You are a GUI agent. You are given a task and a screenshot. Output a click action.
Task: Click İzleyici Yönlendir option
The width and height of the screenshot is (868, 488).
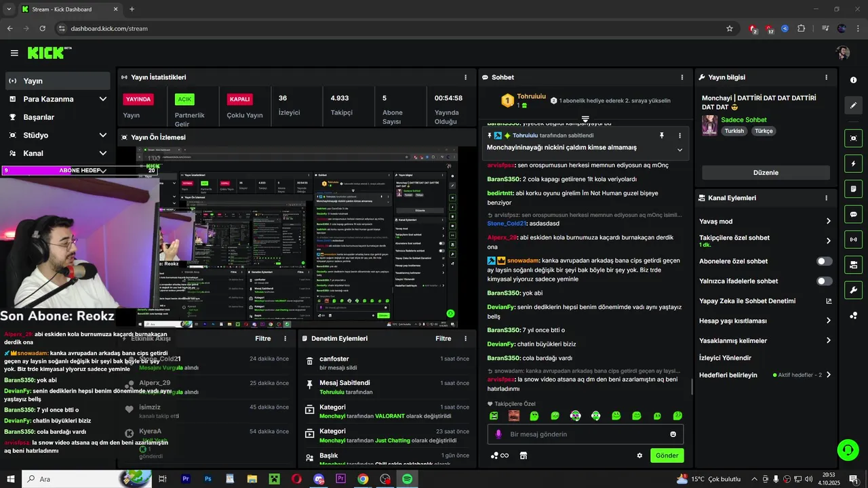(x=725, y=358)
